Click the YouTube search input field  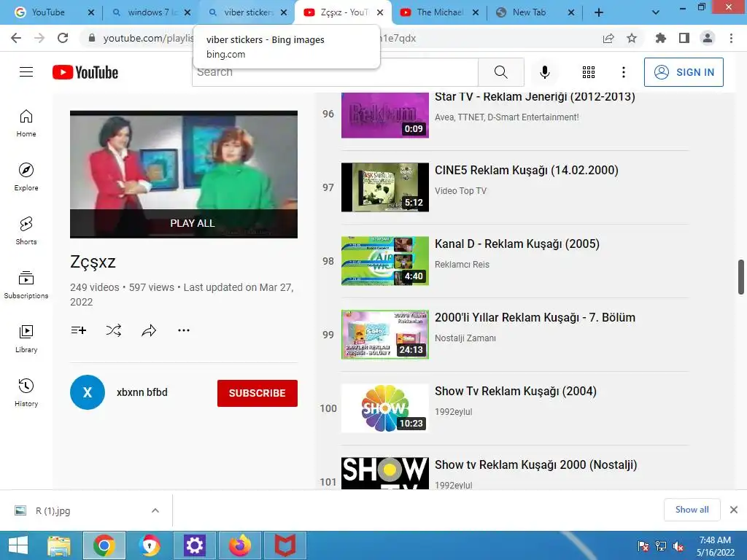335,72
